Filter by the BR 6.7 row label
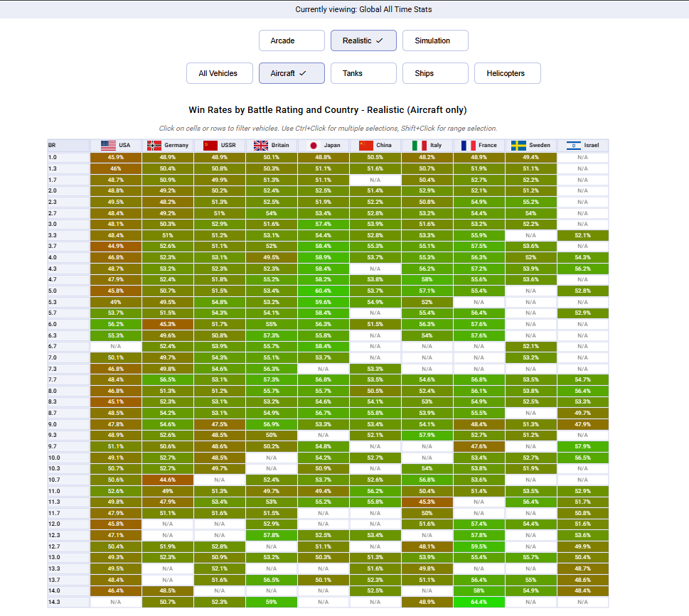Screen dimensions: 689x616 coord(68,346)
